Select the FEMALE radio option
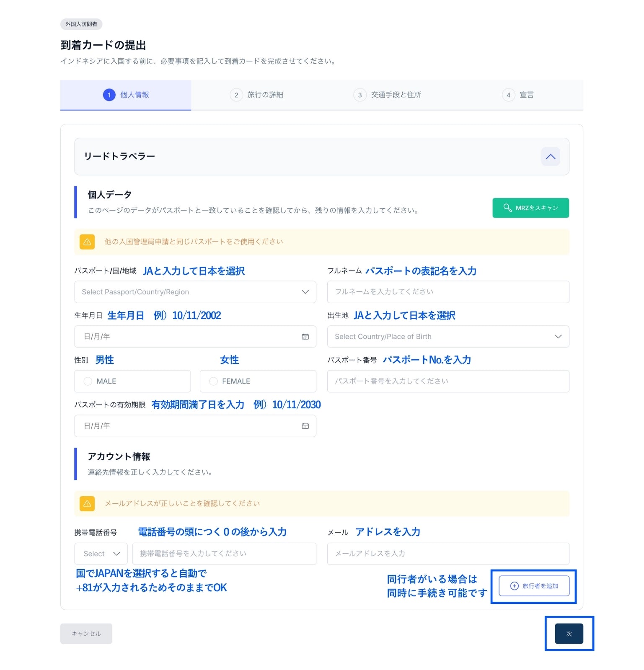644x670 pixels. point(213,381)
